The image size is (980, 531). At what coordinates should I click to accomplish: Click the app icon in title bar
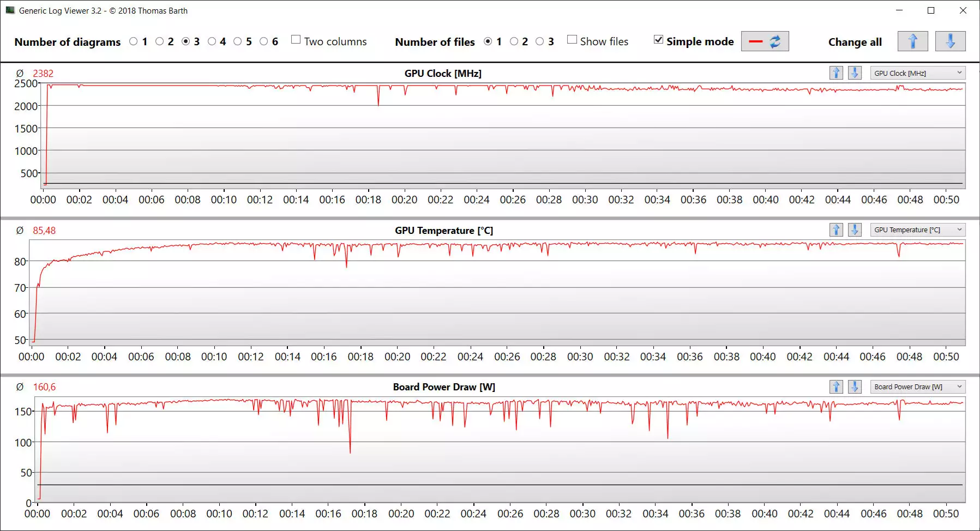[x=10, y=10]
